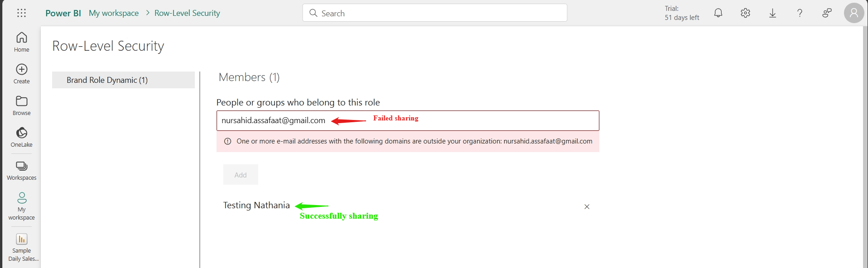
Task: Open Browse in the left navigation
Action: point(21,105)
